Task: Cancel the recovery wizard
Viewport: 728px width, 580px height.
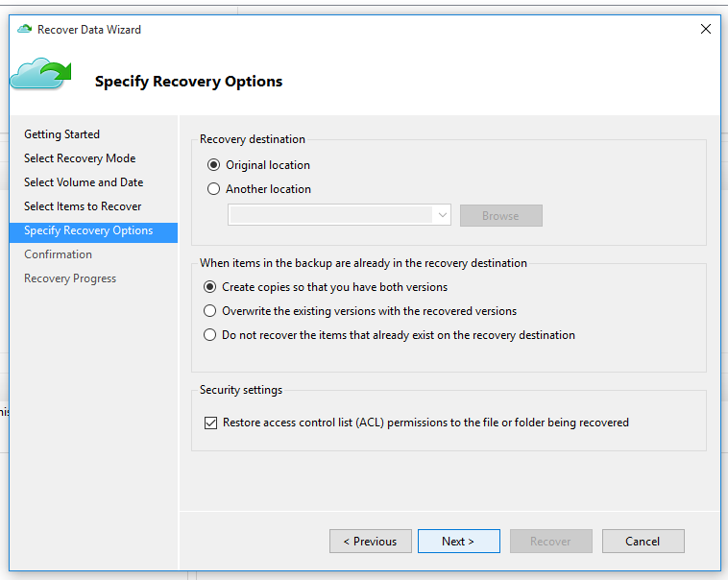Action: click(643, 541)
